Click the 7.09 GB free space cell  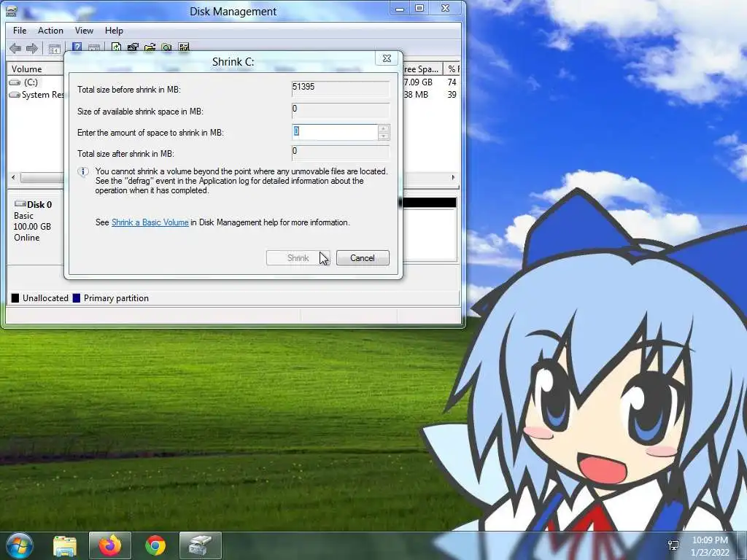point(418,82)
